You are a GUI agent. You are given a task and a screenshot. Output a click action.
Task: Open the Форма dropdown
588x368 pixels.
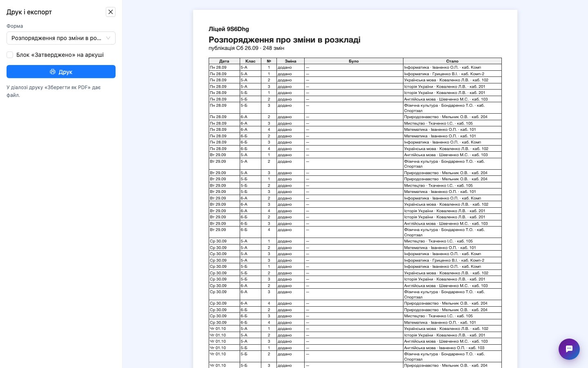point(61,38)
